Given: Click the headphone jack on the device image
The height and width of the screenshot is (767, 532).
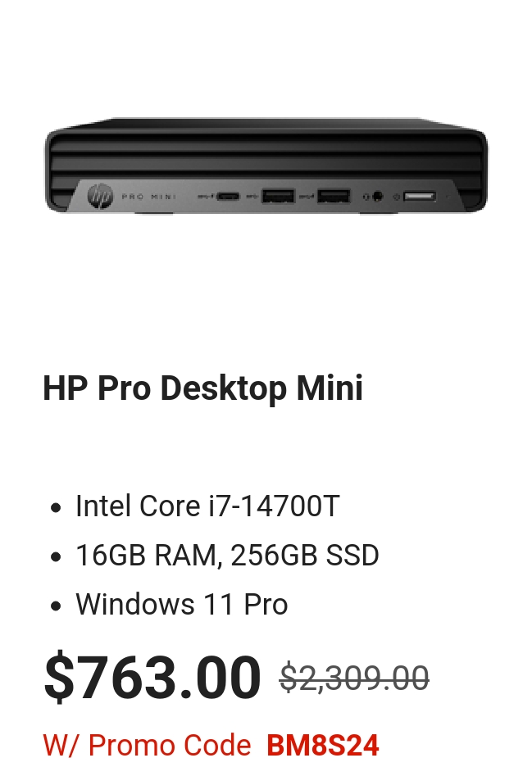Looking at the screenshot, I should click(377, 197).
